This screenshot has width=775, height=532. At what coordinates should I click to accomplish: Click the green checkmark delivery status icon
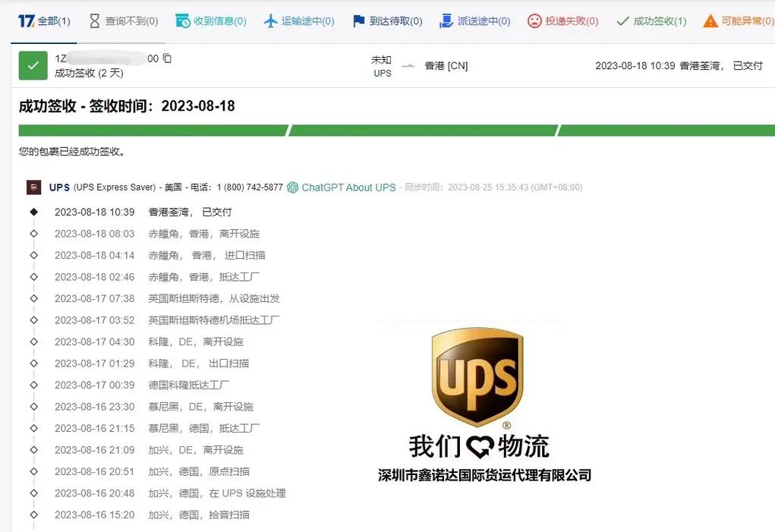click(33, 66)
